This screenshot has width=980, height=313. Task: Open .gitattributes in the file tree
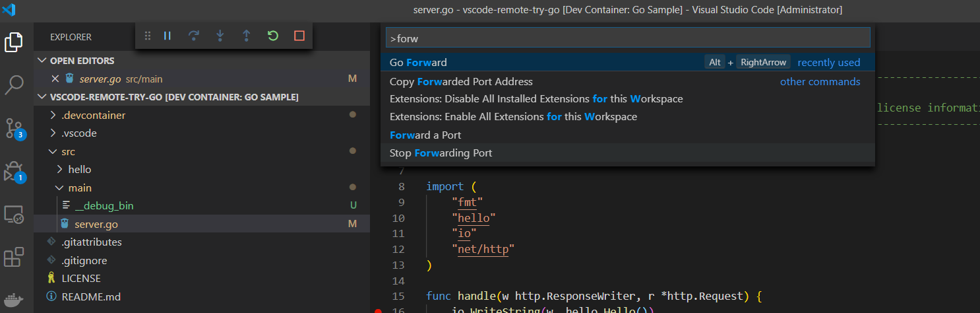pos(202,242)
